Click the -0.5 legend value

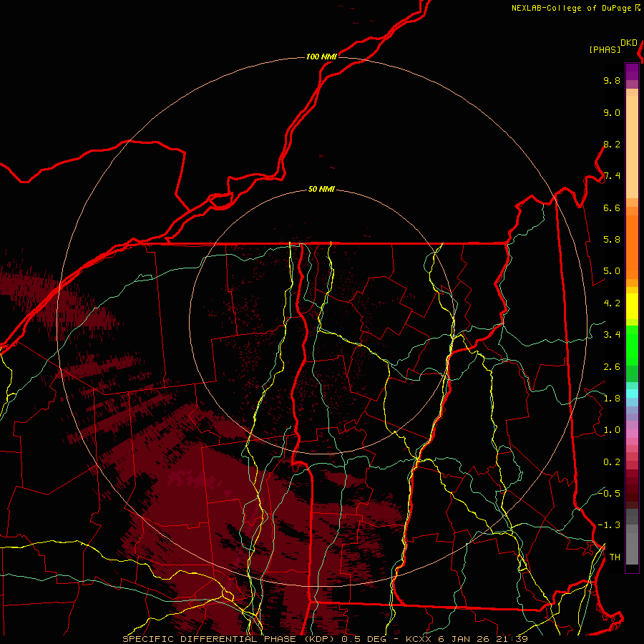tap(609, 494)
